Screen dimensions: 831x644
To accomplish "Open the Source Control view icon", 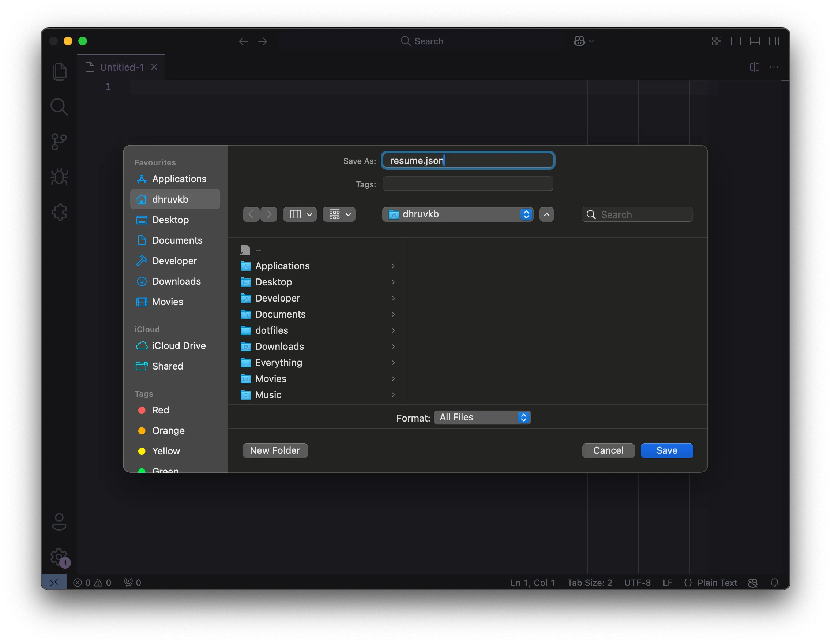I will coord(59,142).
